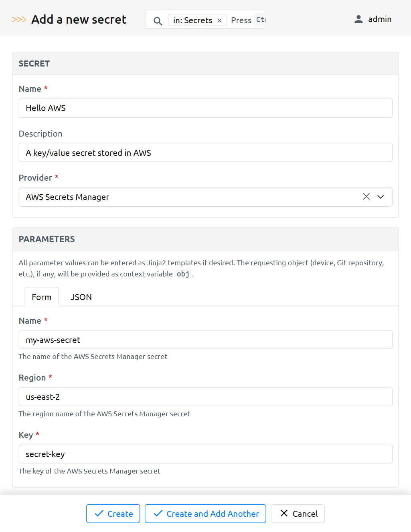Focus the Name field containing 'Hello AWS'
This screenshot has height=532, width=411.
click(x=205, y=108)
